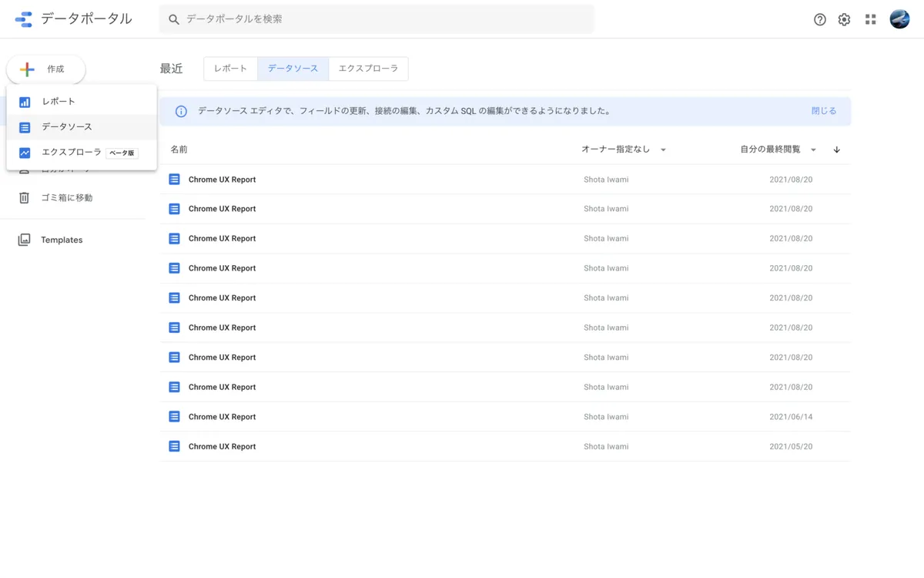Select レポート in the create menu
The image size is (924, 578).
tap(82, 102)
